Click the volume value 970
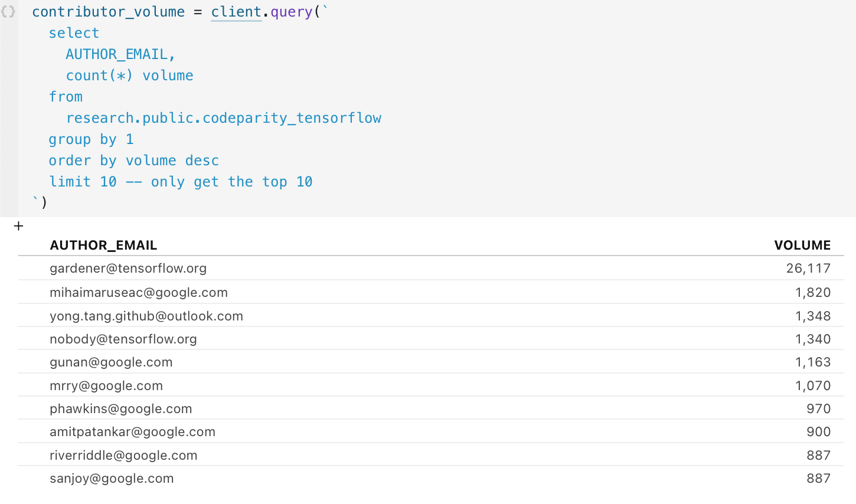856x504 pixels. (x=819, y=408)
